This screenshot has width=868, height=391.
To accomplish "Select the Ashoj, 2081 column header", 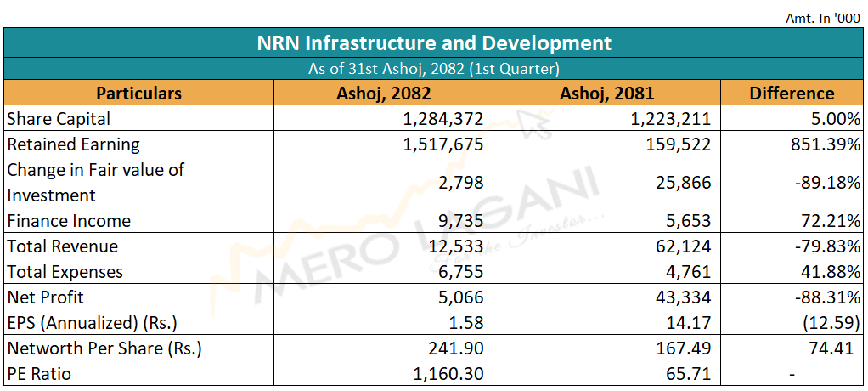I will pos(606,93).
